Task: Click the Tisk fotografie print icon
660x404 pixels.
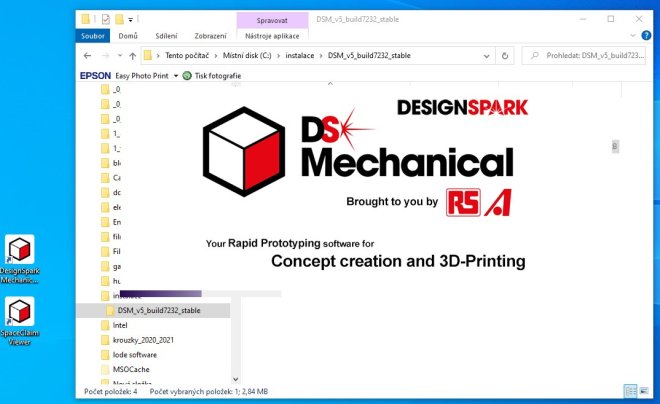Action: [187, 75]
